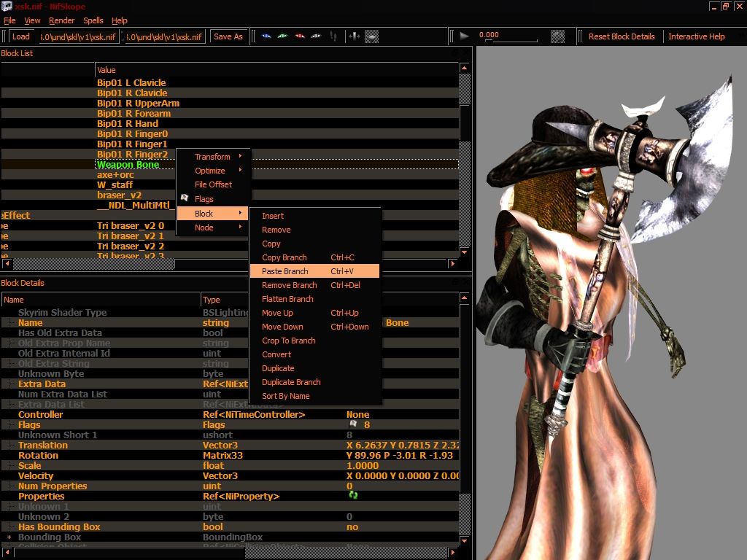Click the Has Bounding Box value no
Viewport: 747px width, 560px height.
tap(352, 526)
